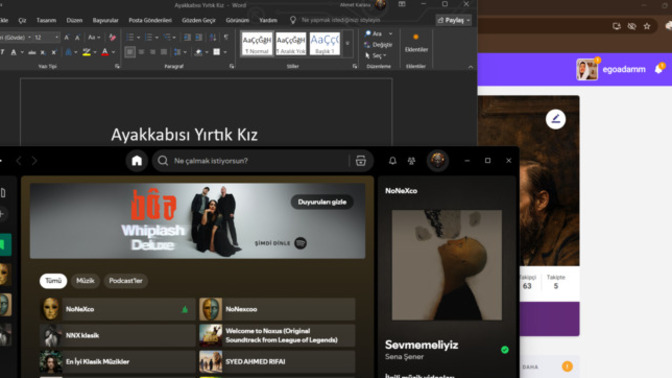Image resolution: width=672 pixels, height=378 pixels.
Task: Toggle left alignment in Word
Action: coord(130,52)
